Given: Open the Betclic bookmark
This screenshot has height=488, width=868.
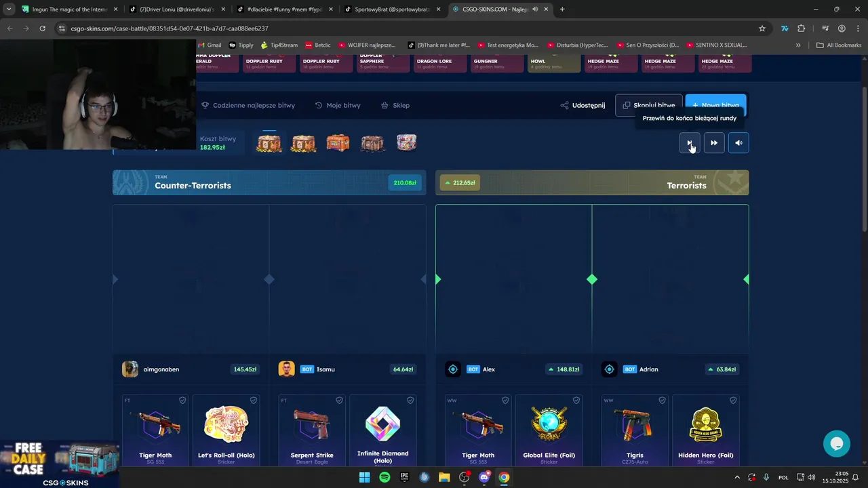Looking at the screenshot, I should [x=318, y=45].
